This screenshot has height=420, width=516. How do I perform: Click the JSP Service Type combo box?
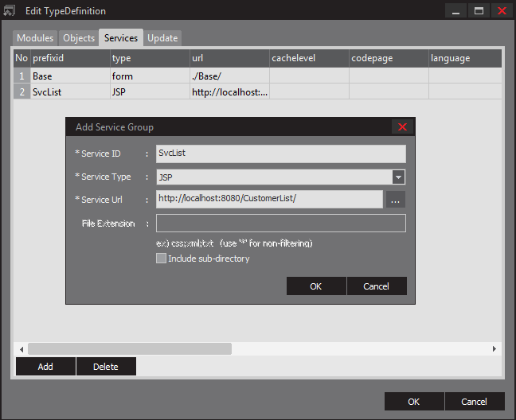coord(281,177)
